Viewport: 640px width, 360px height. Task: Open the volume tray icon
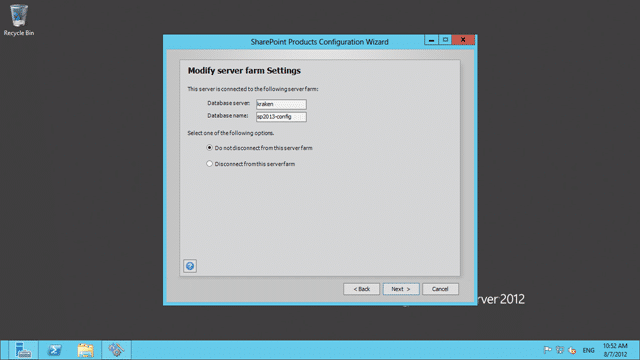(572, 350)
